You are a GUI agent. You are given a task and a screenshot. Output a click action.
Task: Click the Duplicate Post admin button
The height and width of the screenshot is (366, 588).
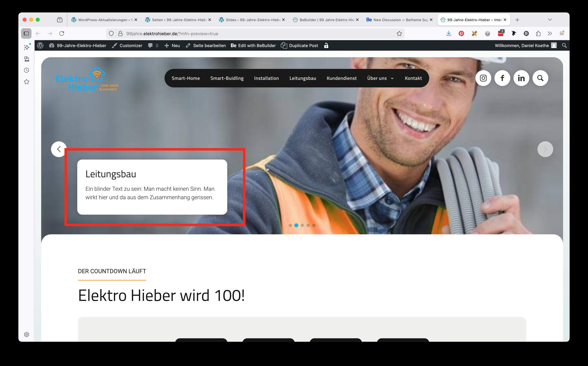(299, 46)
